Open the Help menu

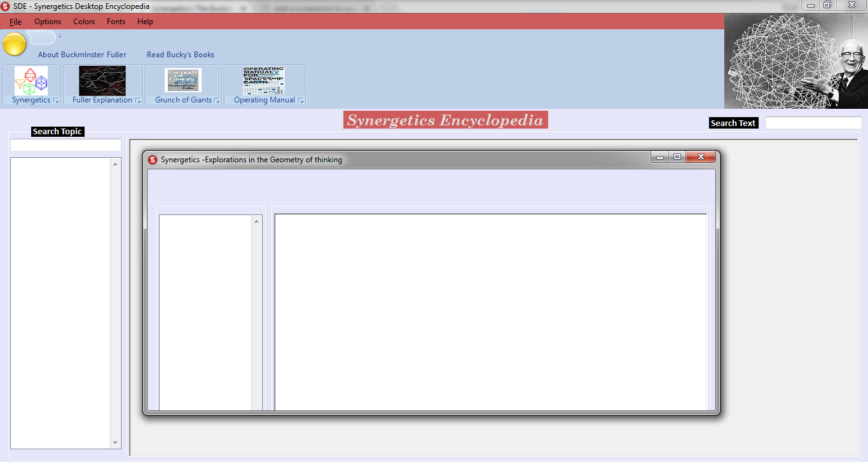pyautogui.click(x=145, y=22)
